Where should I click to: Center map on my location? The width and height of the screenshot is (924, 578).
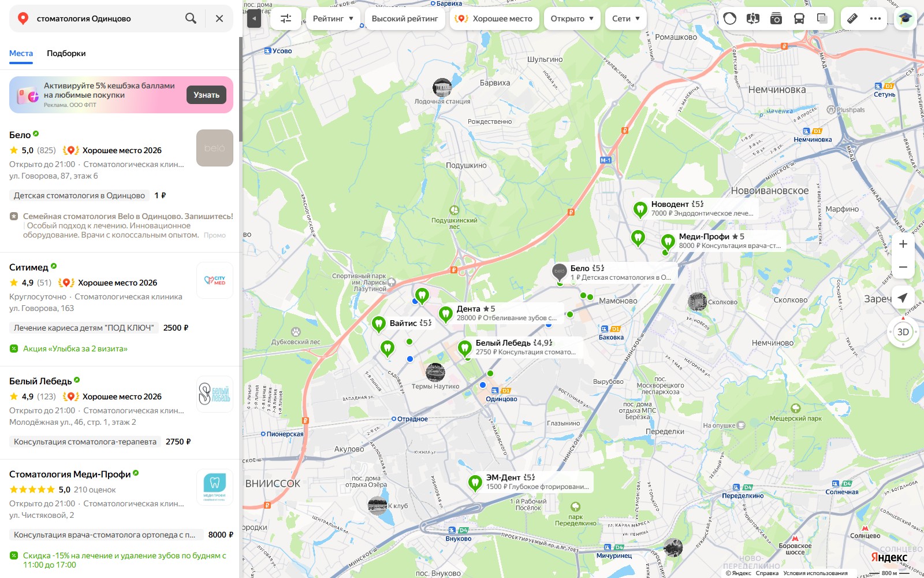903,298
